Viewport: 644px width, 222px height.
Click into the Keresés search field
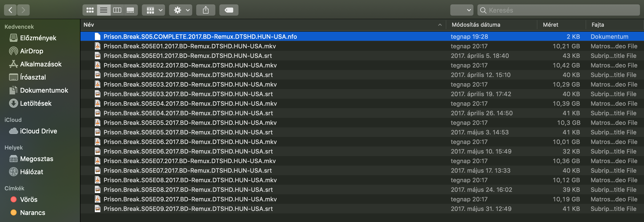click(x=558, y=10)
